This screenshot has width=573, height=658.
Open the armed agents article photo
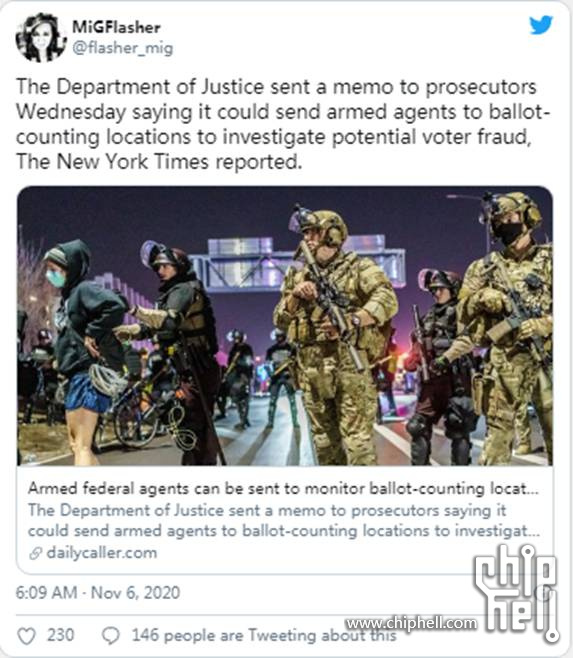pyautogui.click(x=285, y=326)
